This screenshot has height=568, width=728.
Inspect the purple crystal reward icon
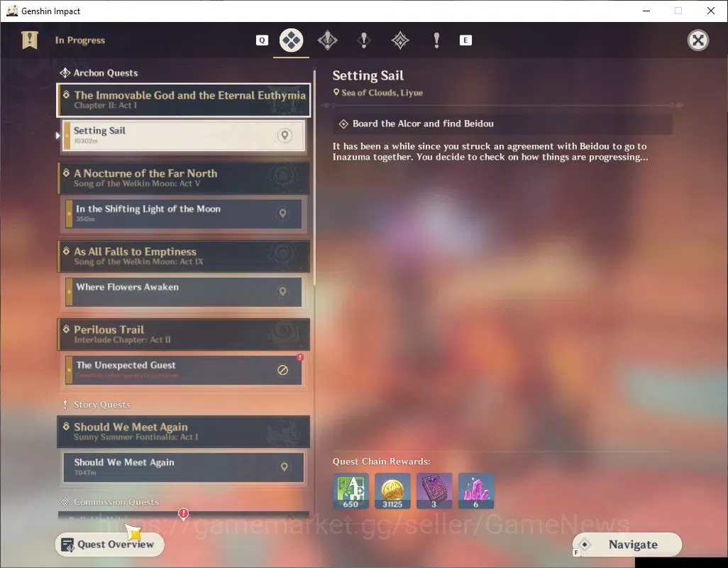[x=476, y=491]
